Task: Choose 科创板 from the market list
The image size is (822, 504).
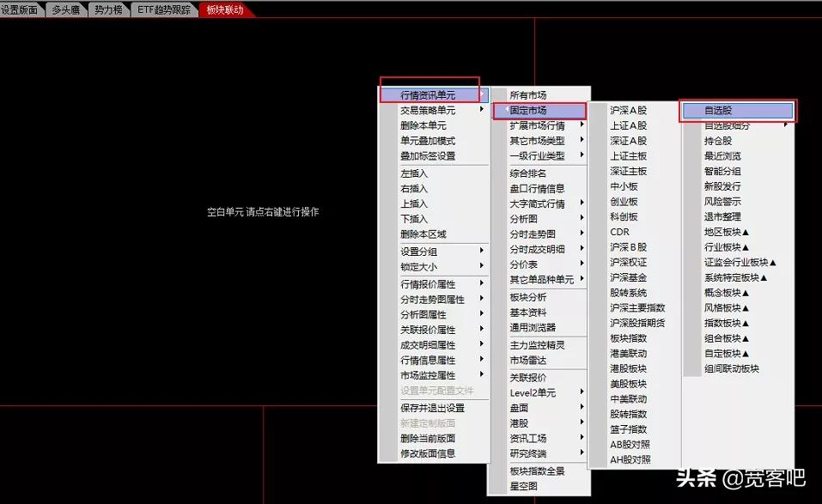Action: coord(629,216)
